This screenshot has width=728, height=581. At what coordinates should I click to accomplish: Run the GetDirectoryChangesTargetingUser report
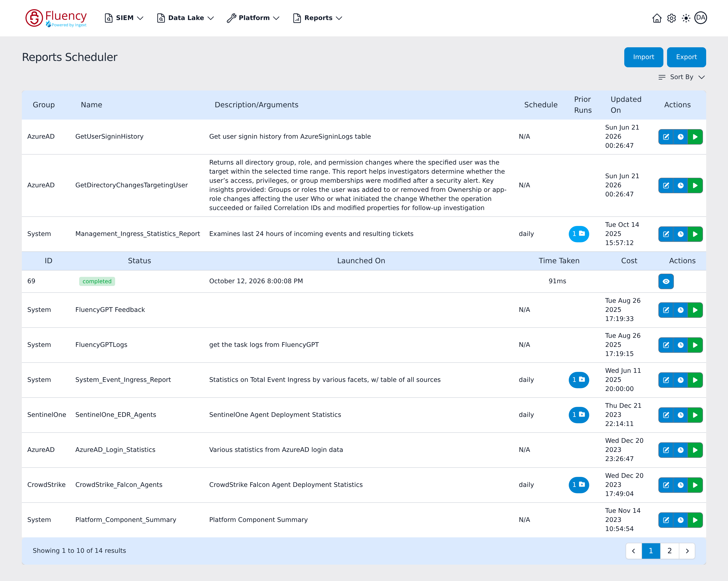click(x=695, y=185)
